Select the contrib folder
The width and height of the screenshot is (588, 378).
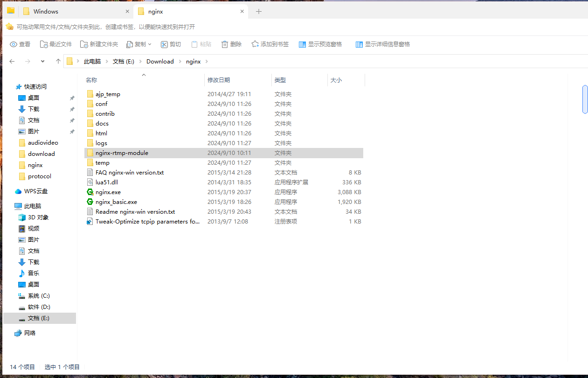pos(224,113)
